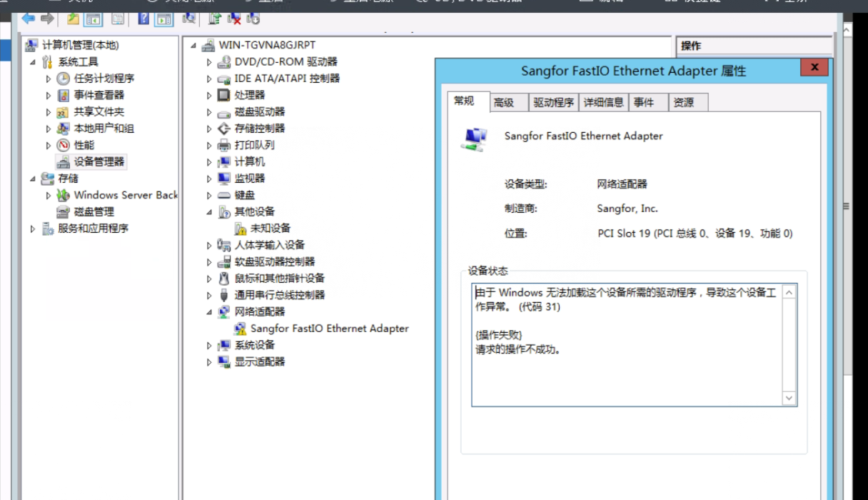Open the Properties toolbar icon
Screen dimensions: 868x500
click(x=118, y=19)
